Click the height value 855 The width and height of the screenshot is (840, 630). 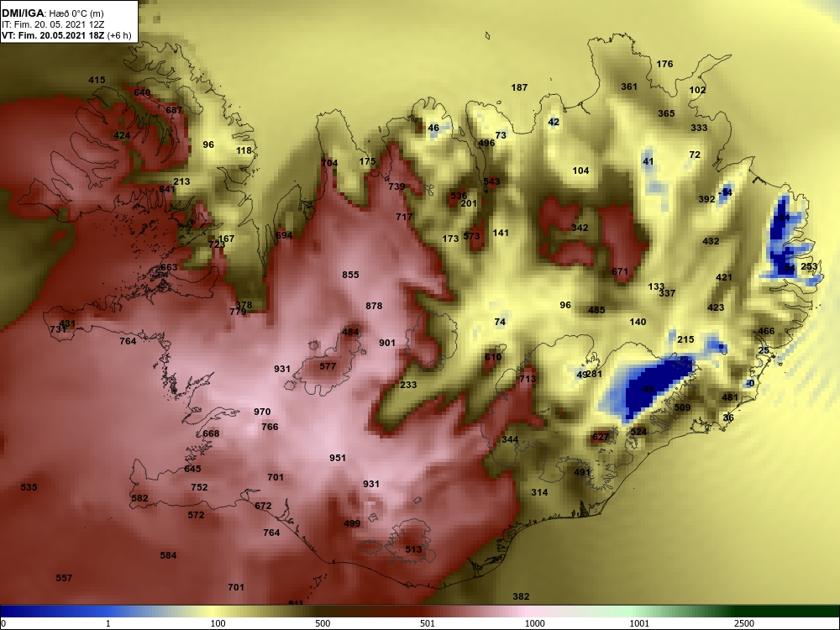350,275
